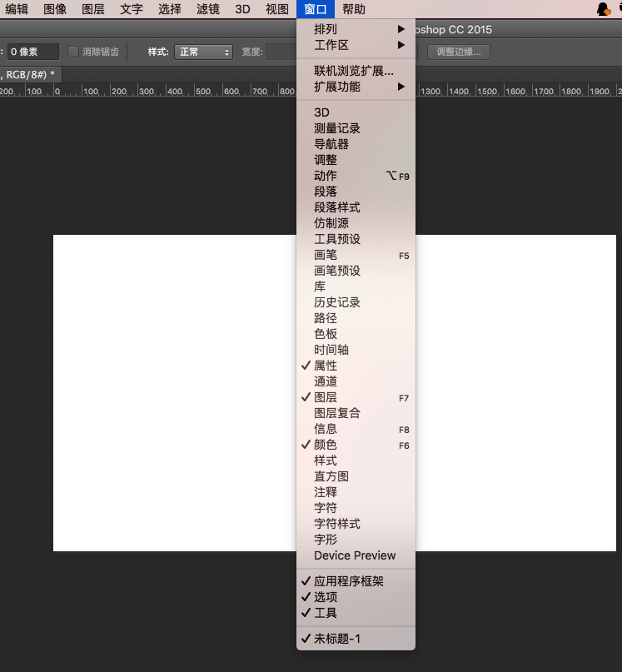Show the 样式 panel from window menu

(x=356, y=460)
